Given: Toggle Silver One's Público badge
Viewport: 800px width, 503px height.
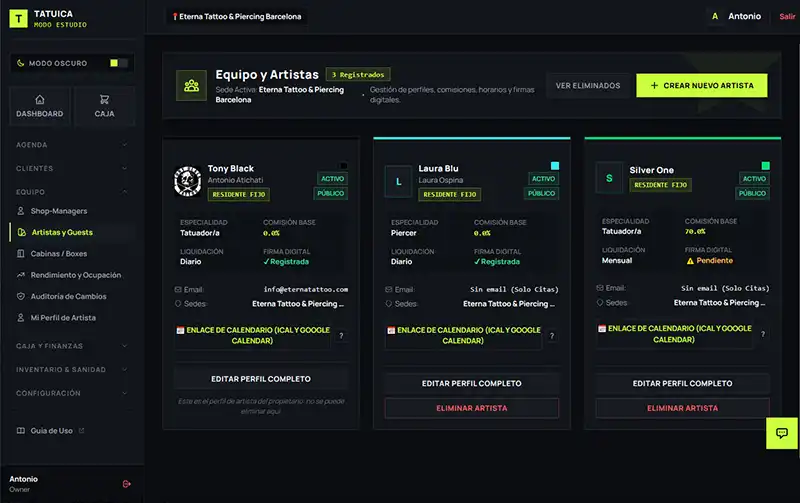Looking at the screenshot, I should pyautogui.click(x=752, y=193).
